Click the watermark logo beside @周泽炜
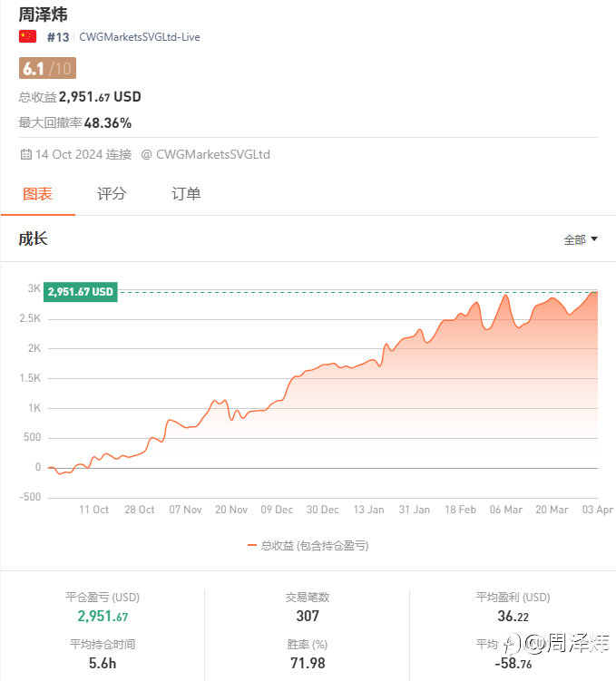616x681 pixels. pyautogui.click(x=514, y=644)
